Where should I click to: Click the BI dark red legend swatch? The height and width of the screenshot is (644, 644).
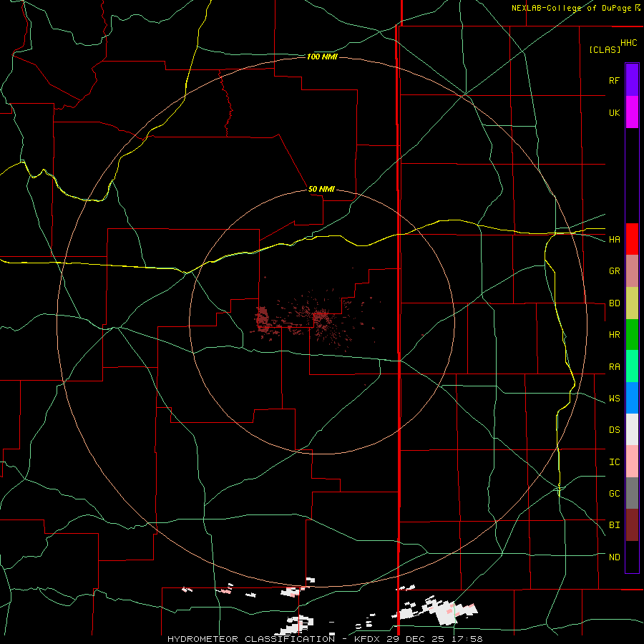click(x=632, y=525)
